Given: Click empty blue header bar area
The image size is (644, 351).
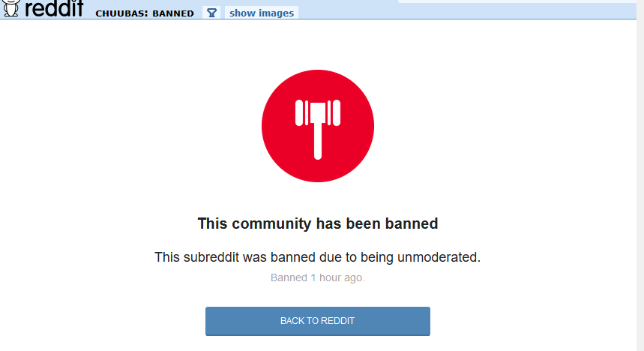Looking at the screenshot, I should [x=452, y=11].
